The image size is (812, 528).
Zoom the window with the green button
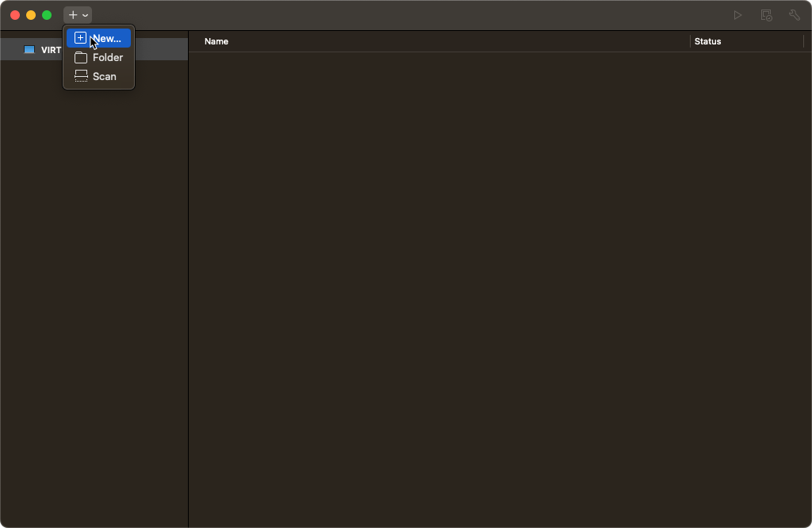point(47,15)
